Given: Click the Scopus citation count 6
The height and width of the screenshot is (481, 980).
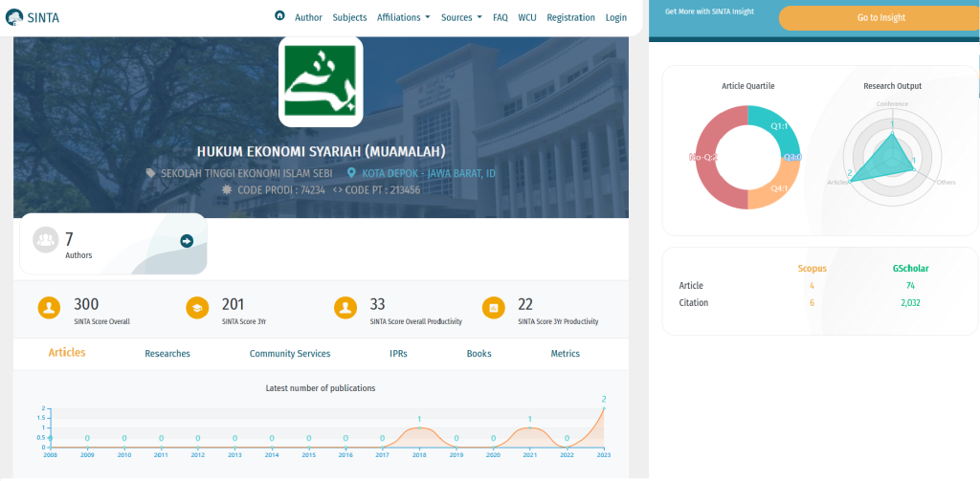Looking at the screenshot, I should (812, 303).
